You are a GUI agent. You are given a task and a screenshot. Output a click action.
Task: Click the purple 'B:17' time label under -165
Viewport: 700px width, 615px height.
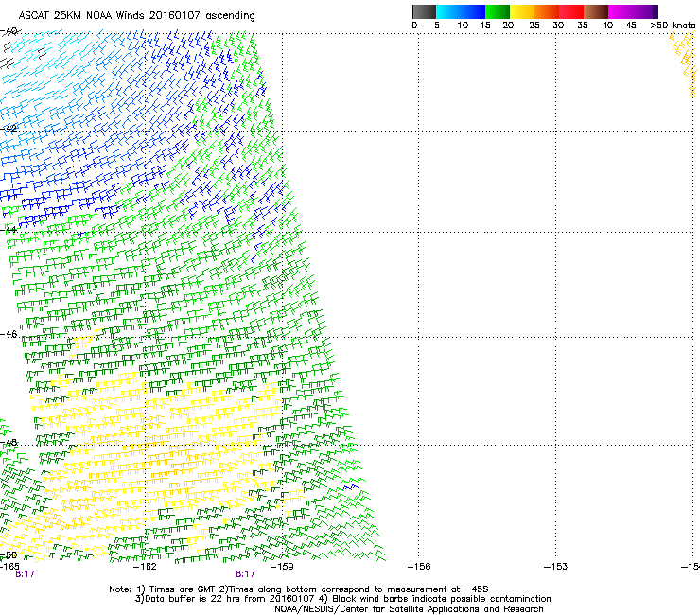click(25, 574)
